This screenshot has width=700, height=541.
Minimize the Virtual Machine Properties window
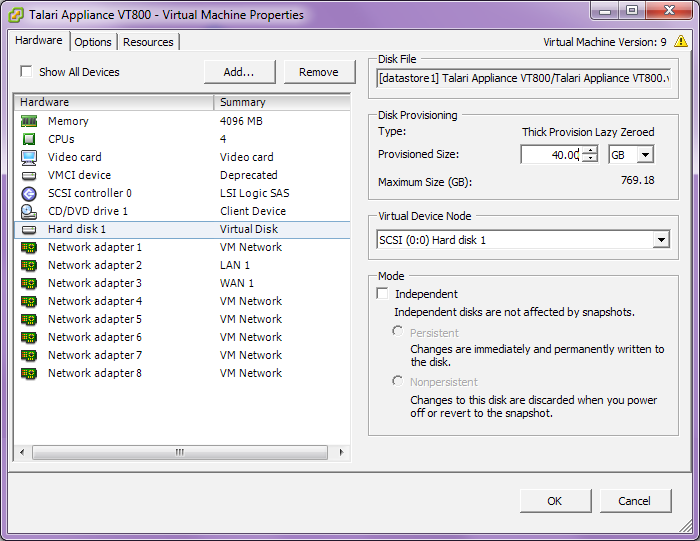(605, 11)
